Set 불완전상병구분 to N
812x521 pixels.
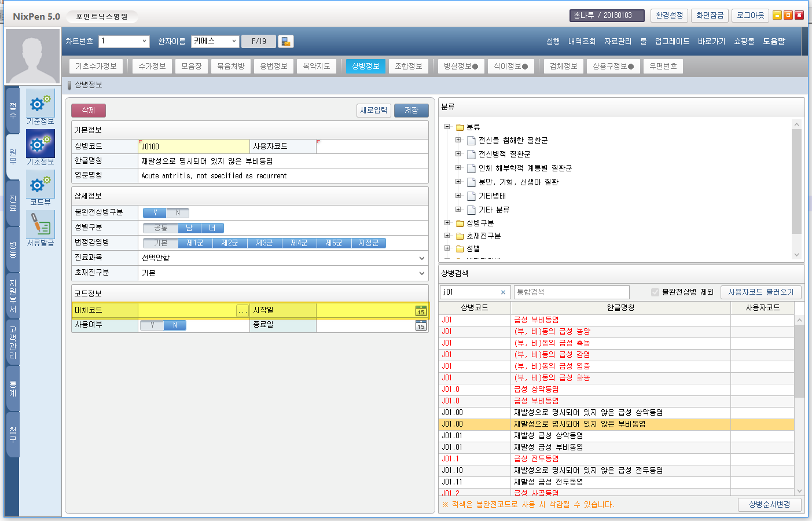click(178, 212)
